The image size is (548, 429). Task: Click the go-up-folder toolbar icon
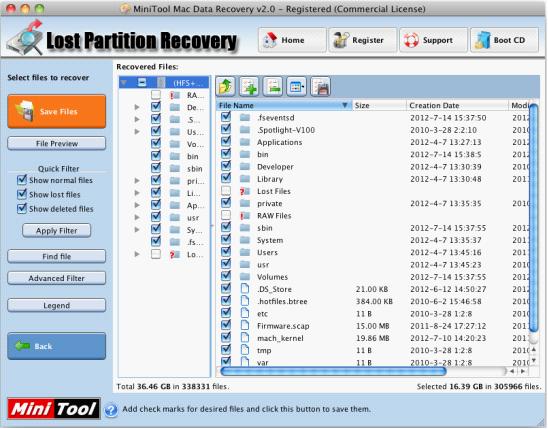[225, 86]
